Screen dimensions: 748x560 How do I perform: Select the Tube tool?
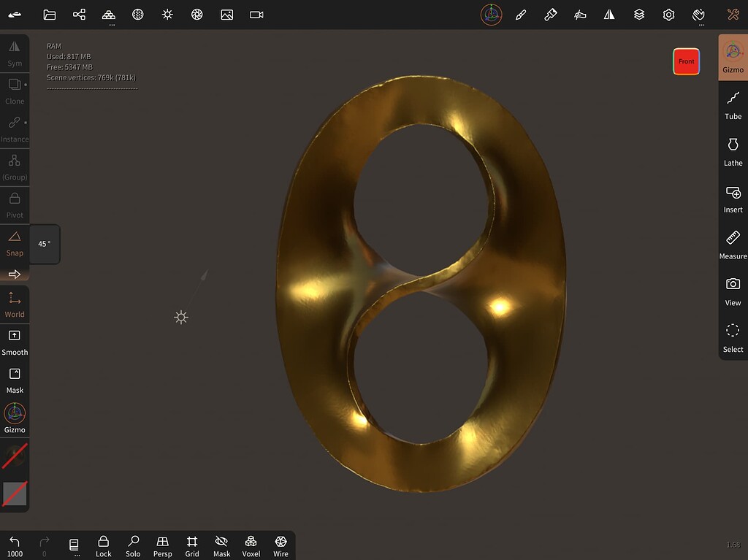pyautogui.click(x=733, y=104)
